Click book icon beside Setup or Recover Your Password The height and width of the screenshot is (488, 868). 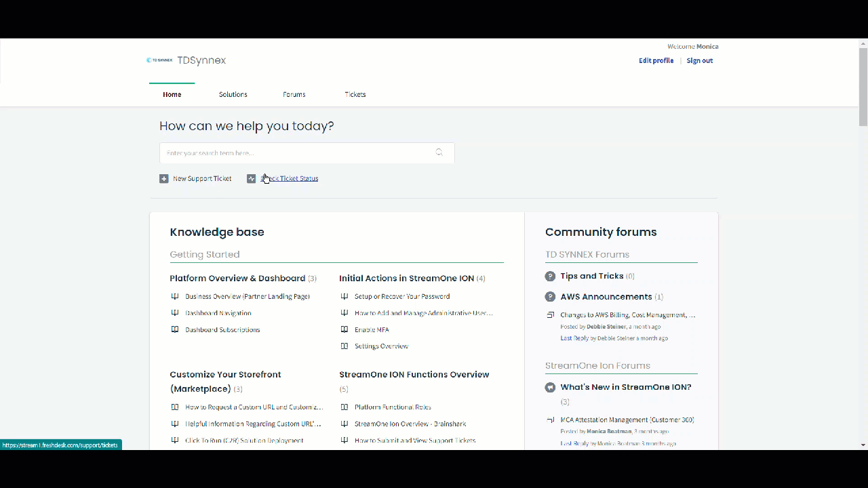(x=344, y=296)
